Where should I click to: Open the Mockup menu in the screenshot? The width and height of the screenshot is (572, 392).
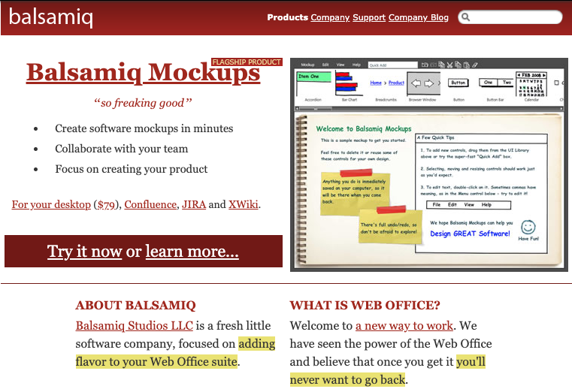(307, 65)
